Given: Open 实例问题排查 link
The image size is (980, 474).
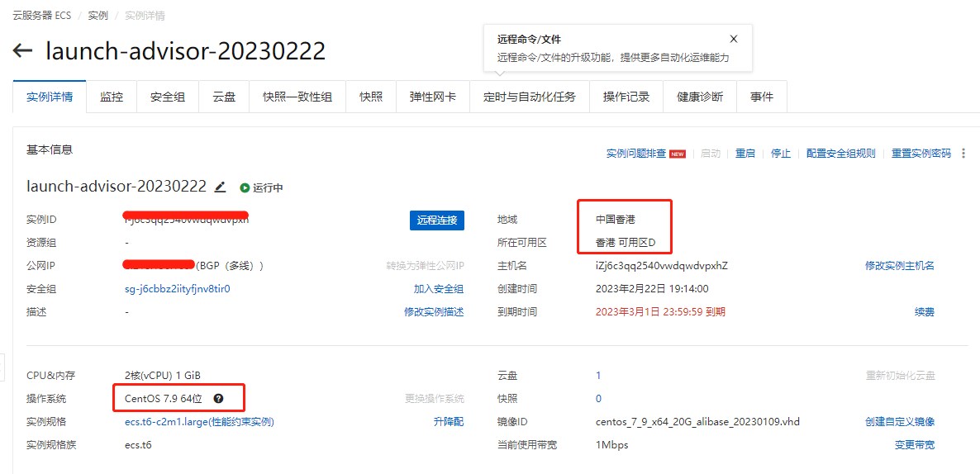Looking at the screenshot, I should pyautogui.click(x=636, y=154).
